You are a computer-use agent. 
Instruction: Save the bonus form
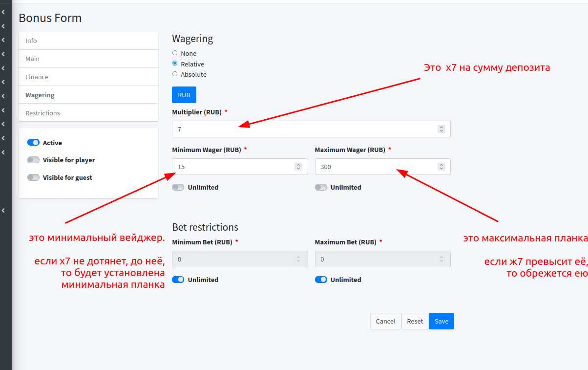coord(441,321)
